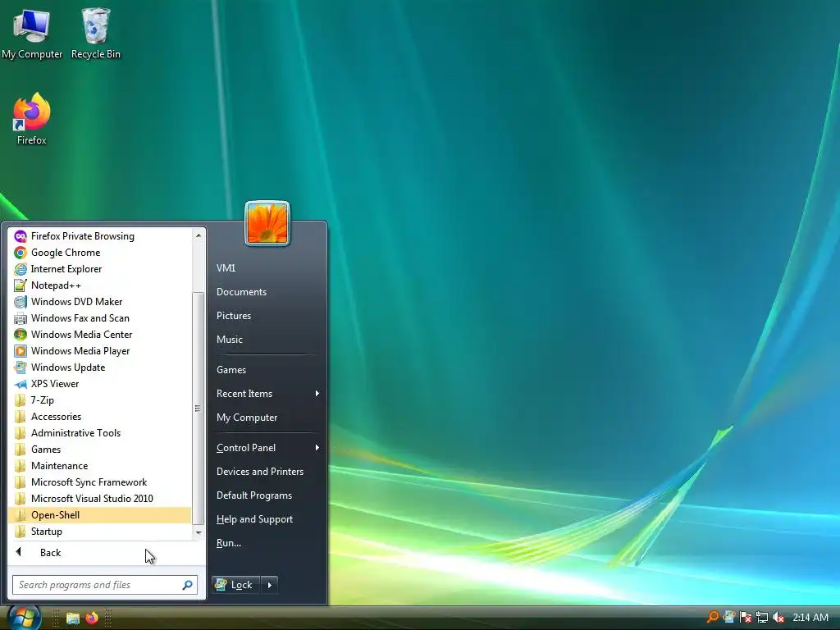The image size is (840, 630).
Task: Click the programs list scrollbar thumb
Action: pyautogui.click(x=198, y=409)
